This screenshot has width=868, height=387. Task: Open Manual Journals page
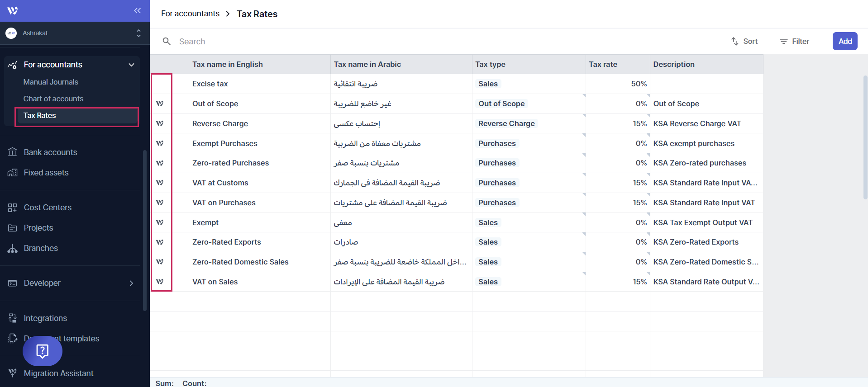(x=51, y=82)
